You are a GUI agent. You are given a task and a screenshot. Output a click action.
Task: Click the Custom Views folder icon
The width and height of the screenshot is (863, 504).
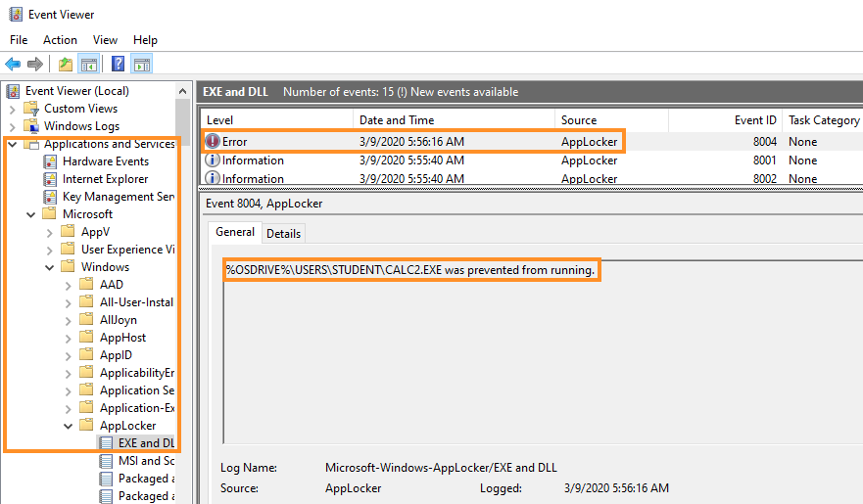[32, 109]
